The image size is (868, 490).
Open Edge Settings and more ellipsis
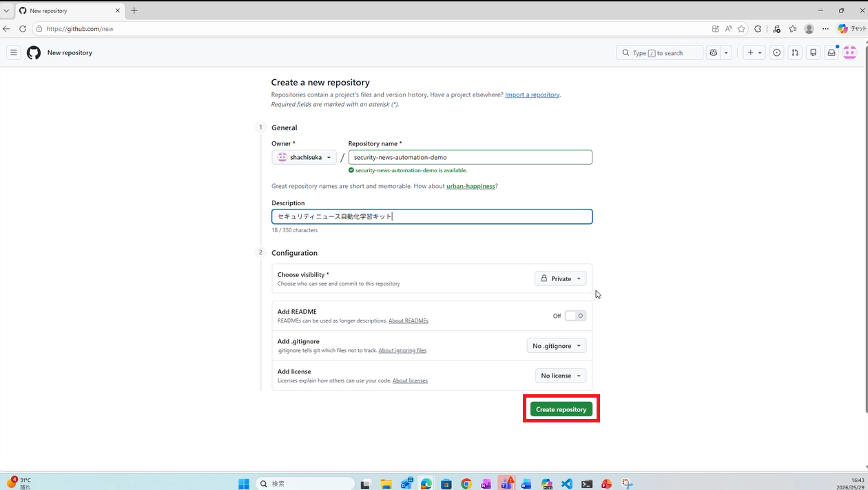tap(826, 29)
